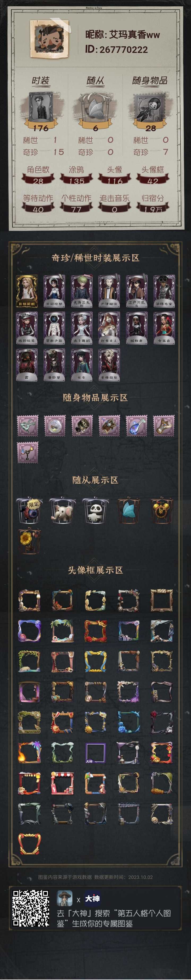The width and height of the screenshot is (191, 980).
Task: Click the crown accessory stamp
Action: pyautogui.click(x=82, y=425)
